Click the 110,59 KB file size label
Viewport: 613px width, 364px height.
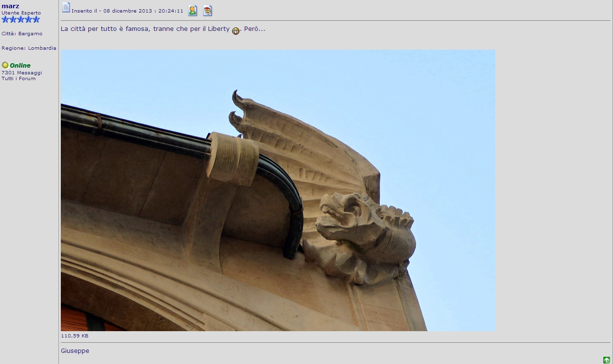coord(74,336)
